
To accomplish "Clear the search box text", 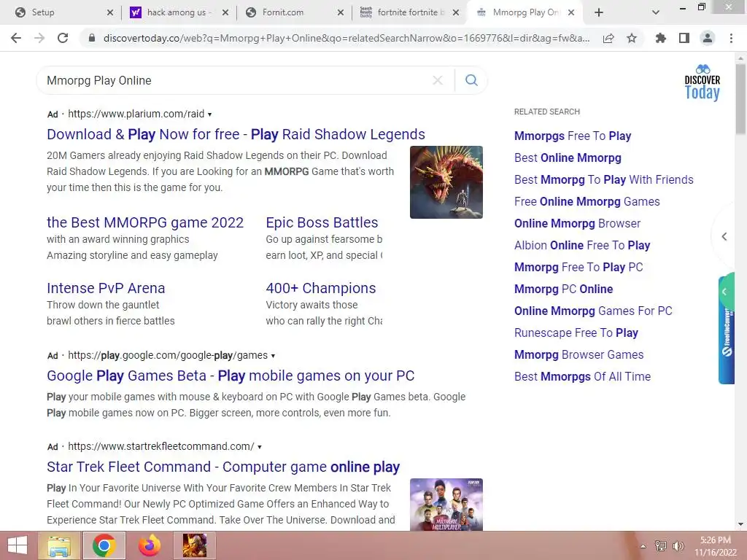I will (438, 80).
